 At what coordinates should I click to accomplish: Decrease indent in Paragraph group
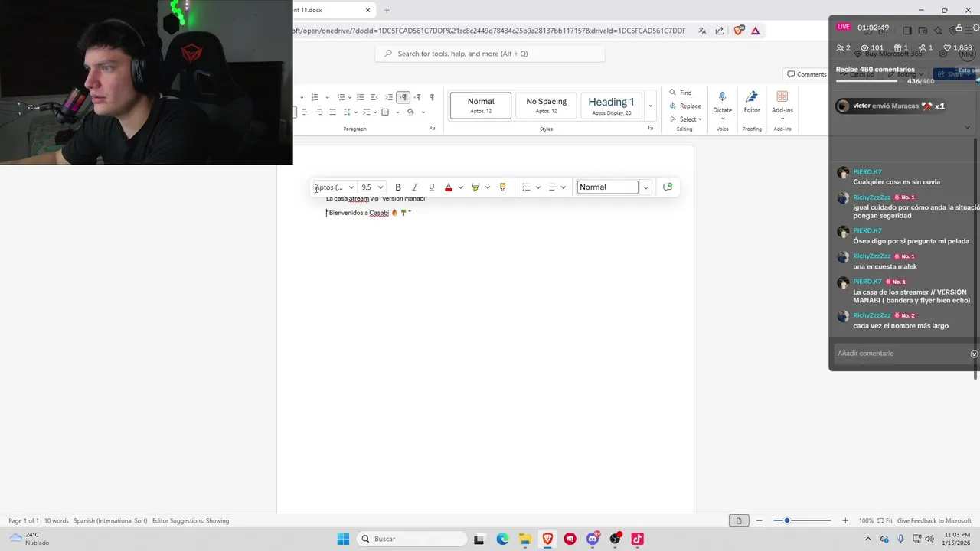click(374, 97)
